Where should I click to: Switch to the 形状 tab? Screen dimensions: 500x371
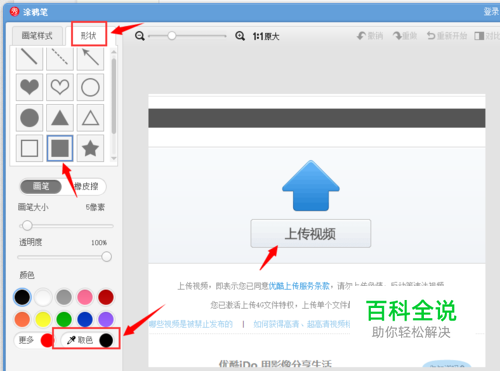tap(89, 35)
